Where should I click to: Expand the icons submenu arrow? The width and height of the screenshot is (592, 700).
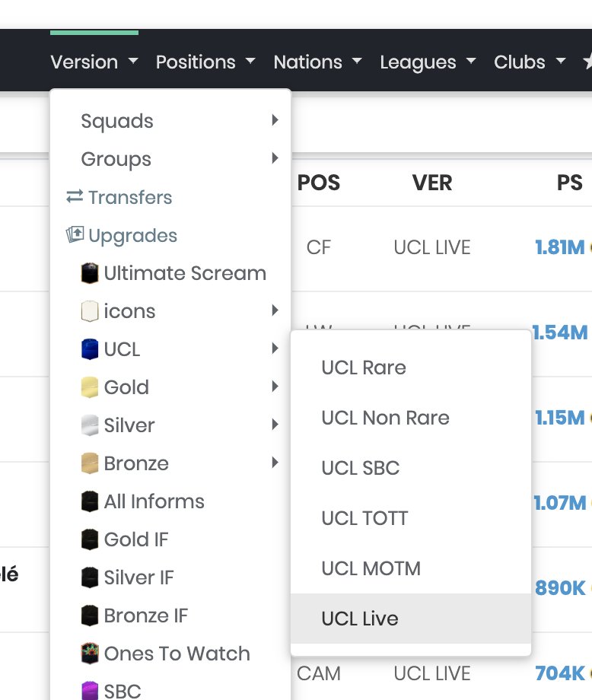pyautogui.click(x=275, y=310)
